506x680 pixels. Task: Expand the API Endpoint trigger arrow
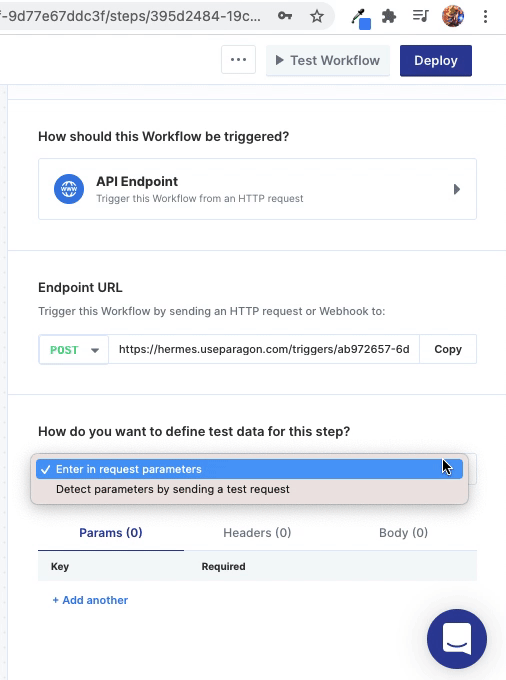(457, 190)
